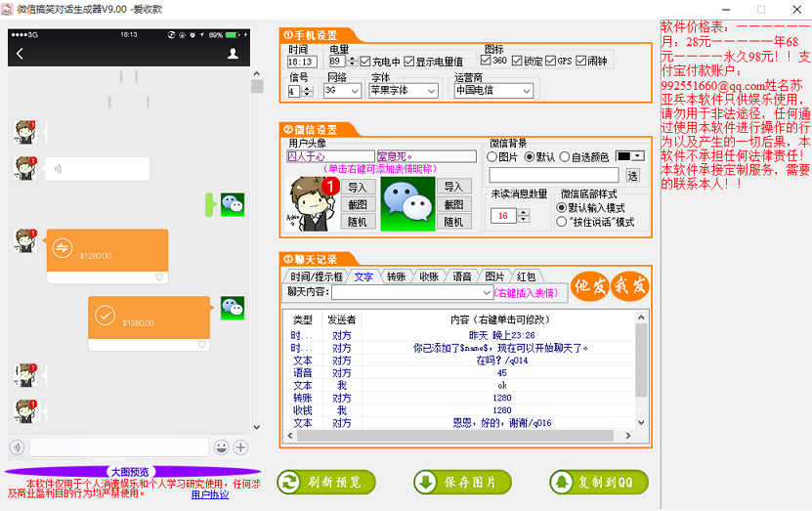Image resolution: width=812 pixels, height=511 pixels.
Task: Open the contact profile icon in preview
Action: pyautogui.click(x=233, y=54)
